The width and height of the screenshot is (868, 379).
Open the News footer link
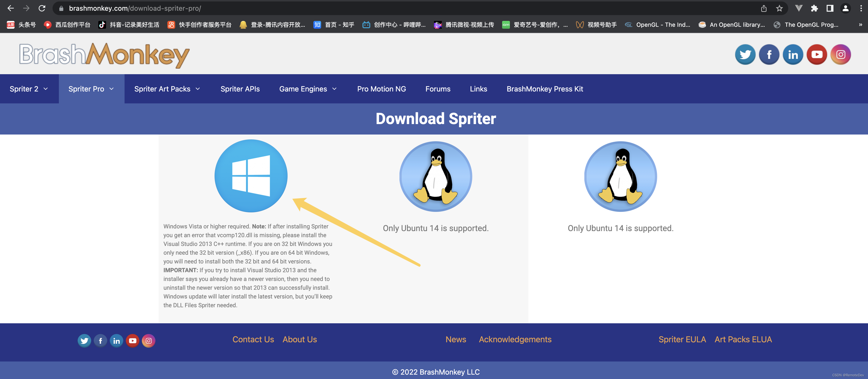click(x=456, y=339)
